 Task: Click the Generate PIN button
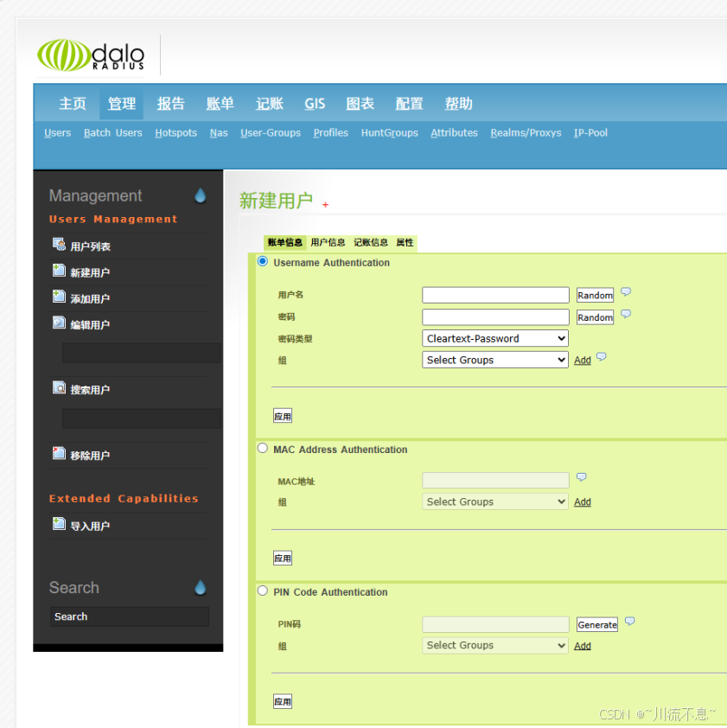point(597,625)
